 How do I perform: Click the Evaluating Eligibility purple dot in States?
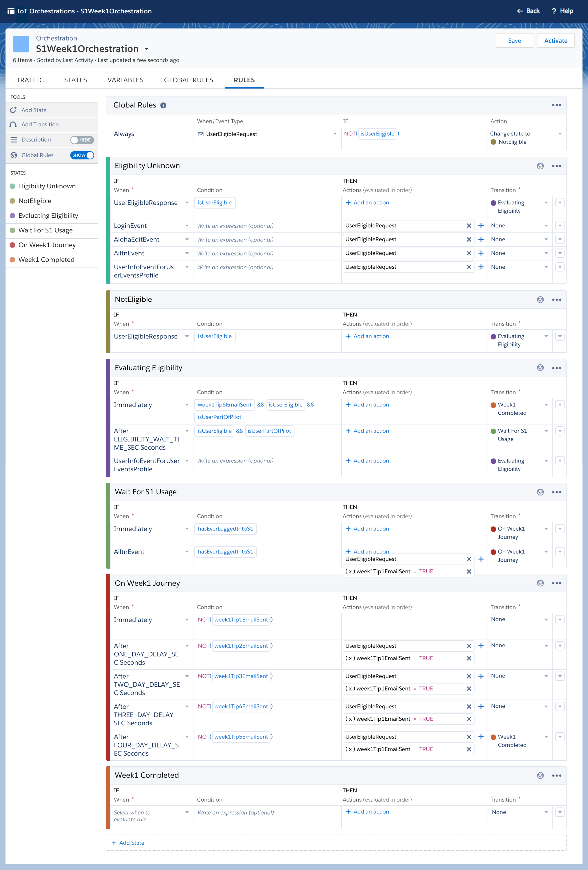(x=12, y=216)
